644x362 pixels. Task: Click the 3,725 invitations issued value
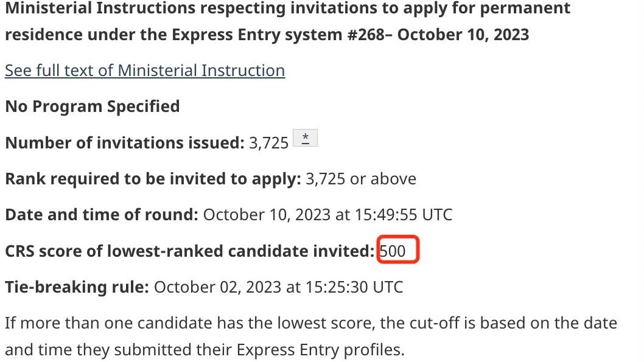(268, 143)
